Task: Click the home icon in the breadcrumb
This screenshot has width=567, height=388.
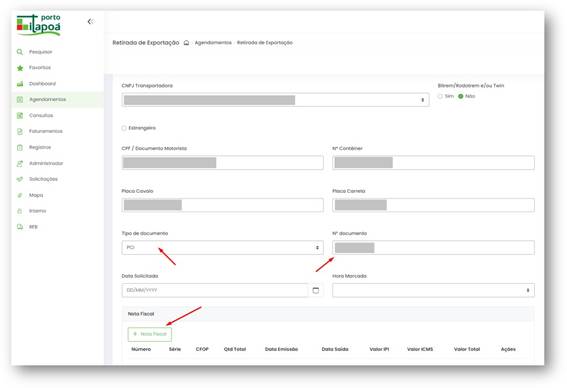Action: tap(187, 43)
